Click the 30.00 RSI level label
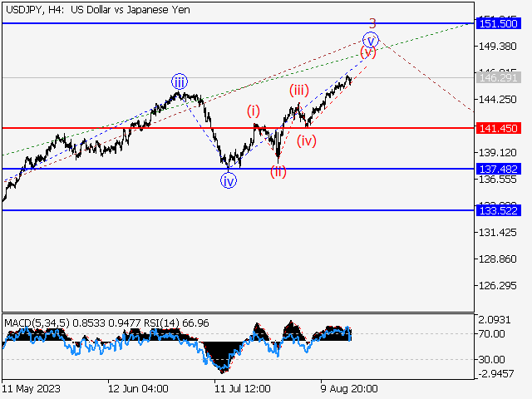 [x=491, y=359]
